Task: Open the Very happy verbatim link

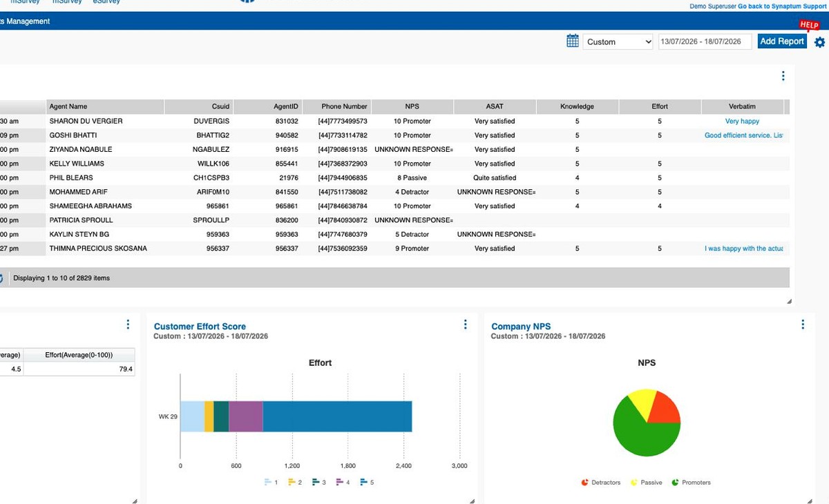Action: pyautogui.click(x=742, y=121)
